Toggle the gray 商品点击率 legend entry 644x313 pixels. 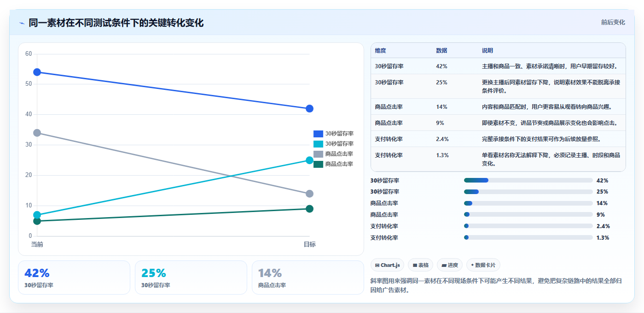click(x=333, y=154)
